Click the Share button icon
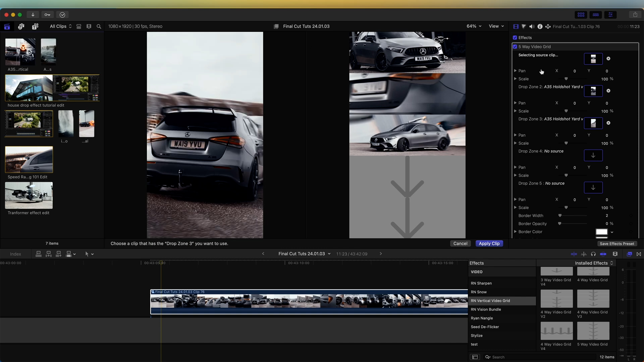Image resolution: width=644 pixels, height=362 pixels. (635, 15)
